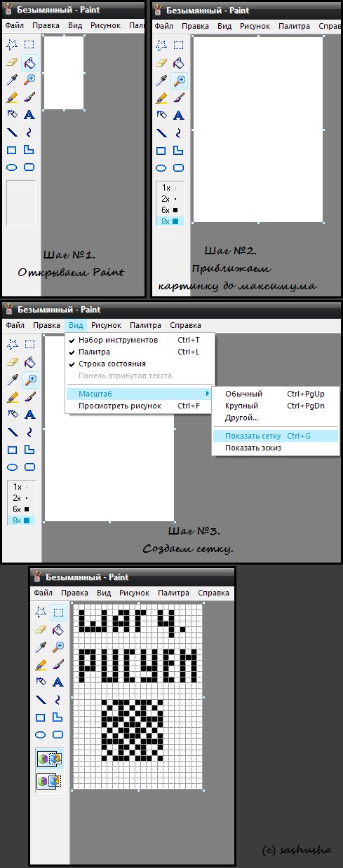Select Free-form select tool in Step 1 window

[12, 45]
